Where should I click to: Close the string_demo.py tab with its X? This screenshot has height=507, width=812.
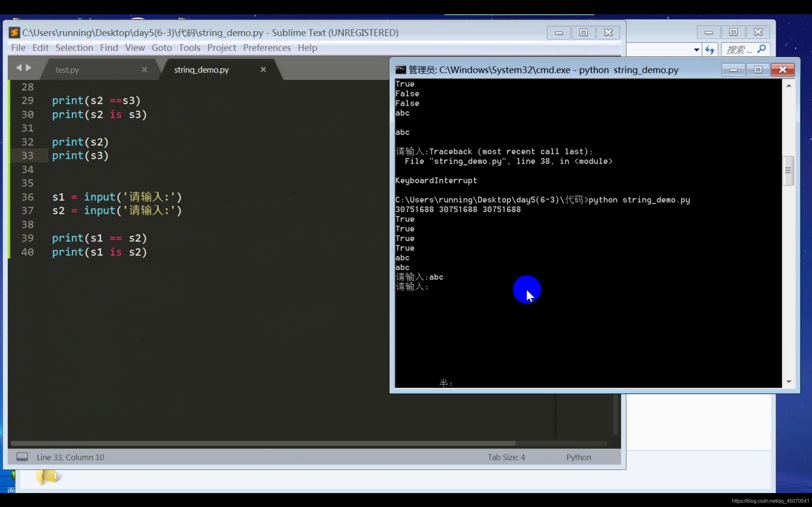263,69
